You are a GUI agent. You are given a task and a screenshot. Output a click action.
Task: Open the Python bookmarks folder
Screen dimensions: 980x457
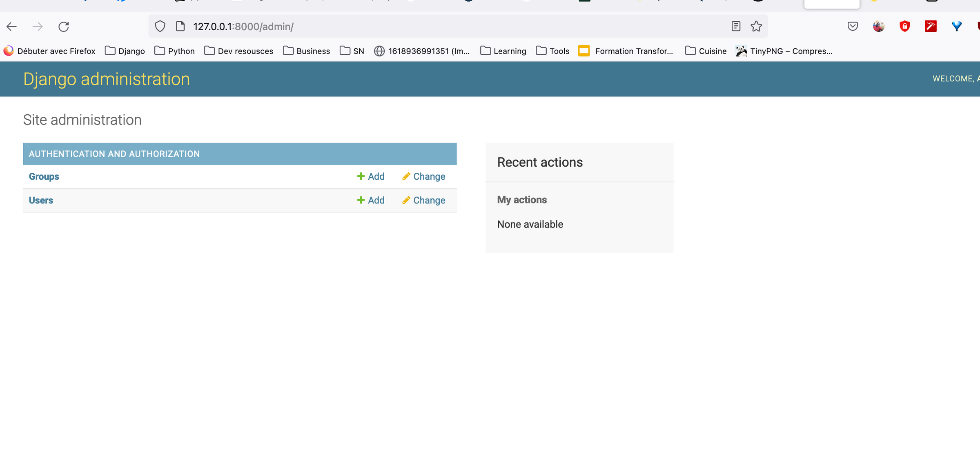point(174,51)
